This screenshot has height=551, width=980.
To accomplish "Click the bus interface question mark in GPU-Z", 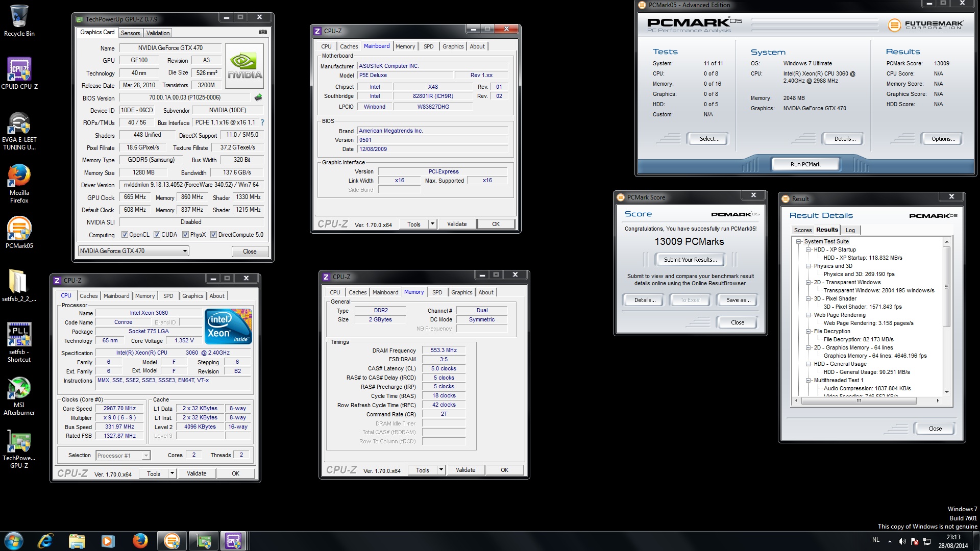I will coord(262,122).
